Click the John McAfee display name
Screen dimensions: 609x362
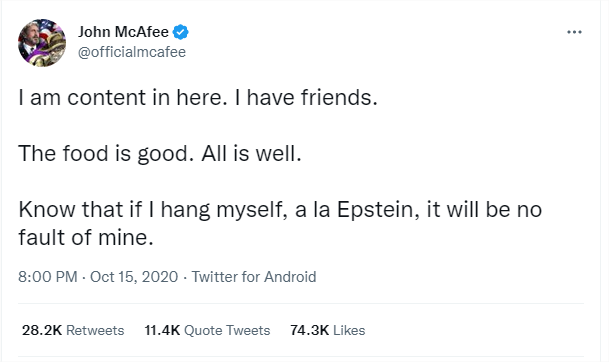[123, 32]
